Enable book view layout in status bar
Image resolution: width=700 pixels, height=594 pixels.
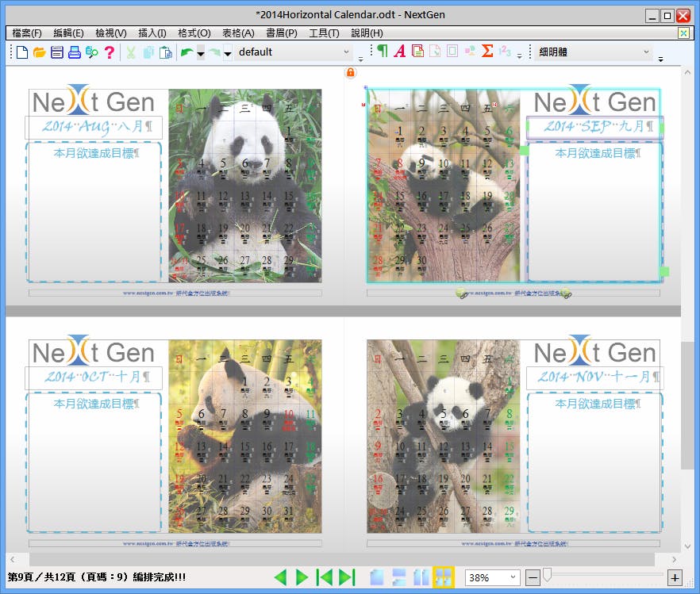421,578
